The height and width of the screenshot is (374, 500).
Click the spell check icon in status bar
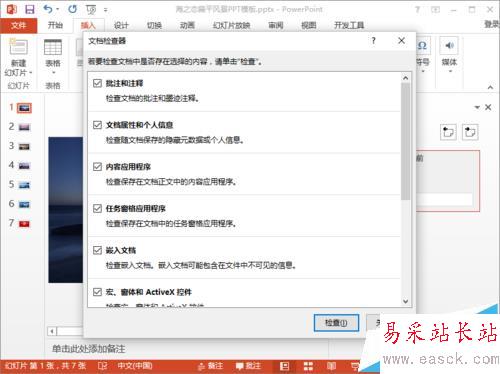coord(103,366)
